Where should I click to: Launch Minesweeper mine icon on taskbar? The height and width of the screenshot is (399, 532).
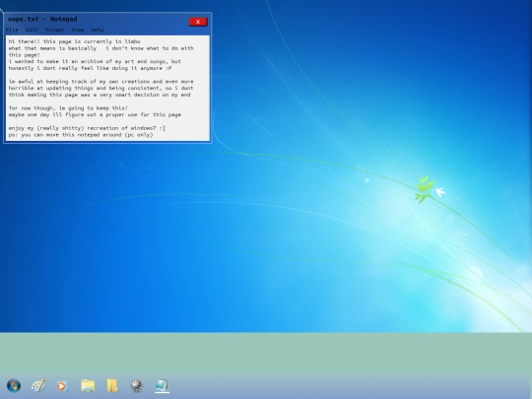[137, 386]
